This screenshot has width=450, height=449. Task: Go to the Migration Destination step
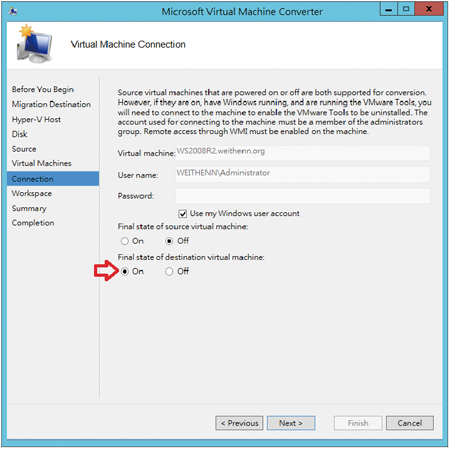51,104
